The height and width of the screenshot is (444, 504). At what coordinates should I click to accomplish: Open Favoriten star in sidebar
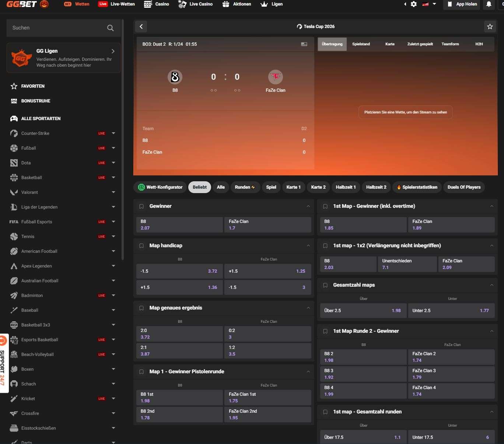(x=14, y=86)
